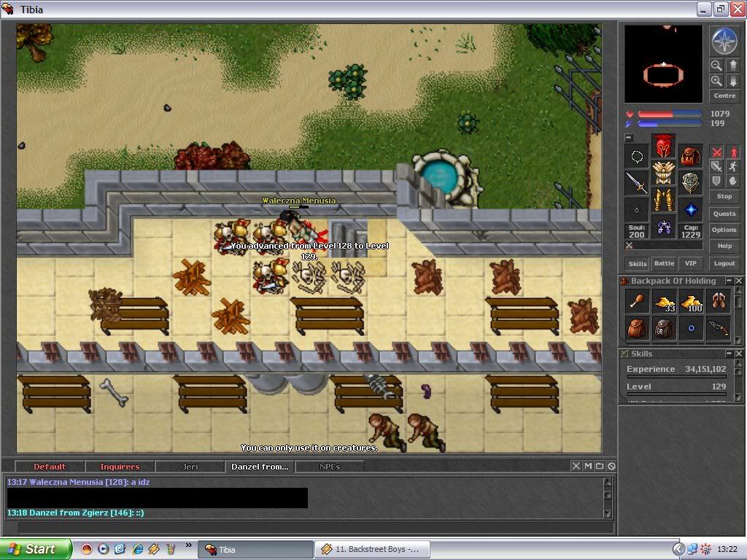Click the red helmet equipment slot
Viewport: 747px width, 560px height.
(664, 146)
